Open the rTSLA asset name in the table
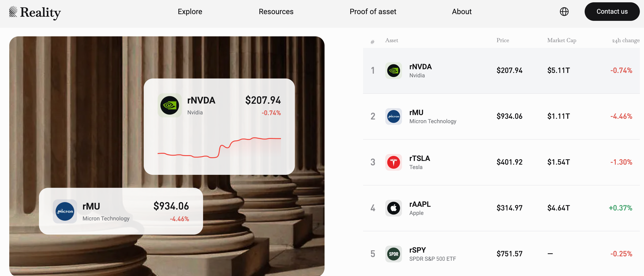The image size is (644, 276). tap(420, 158)
